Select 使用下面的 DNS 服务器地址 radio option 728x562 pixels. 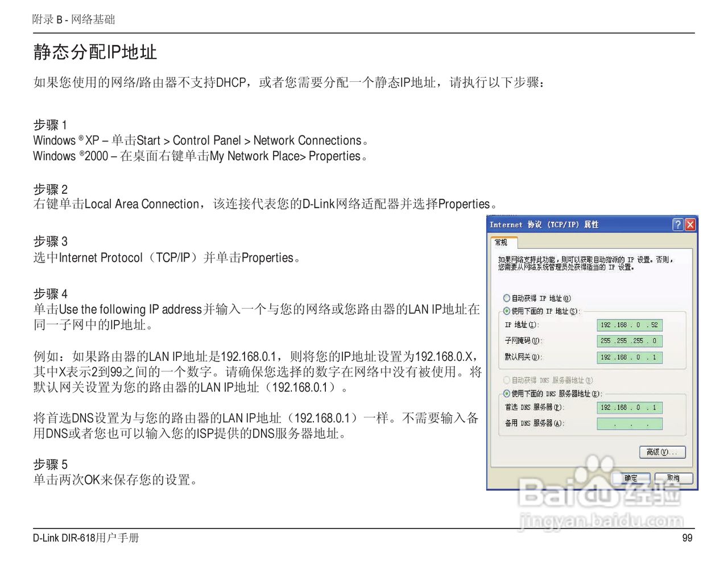point(506,393)
